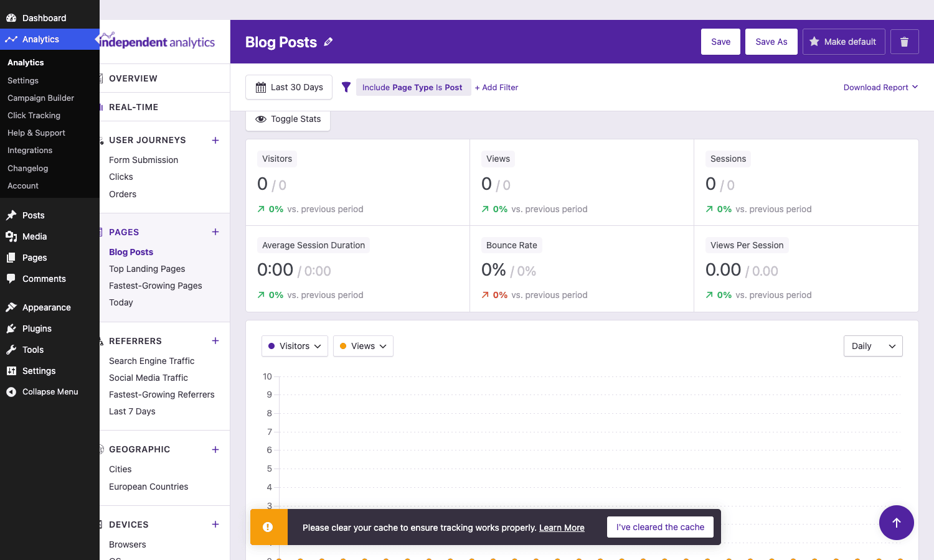
Task: Click the trash icon to delete report
Action: click(x=905, y=42)
